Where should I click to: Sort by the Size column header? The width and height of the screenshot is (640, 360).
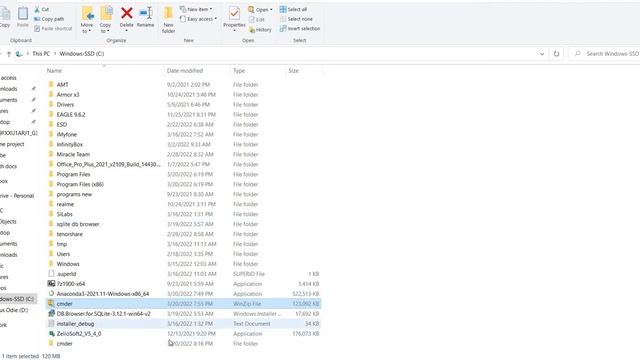click(293, 71)
